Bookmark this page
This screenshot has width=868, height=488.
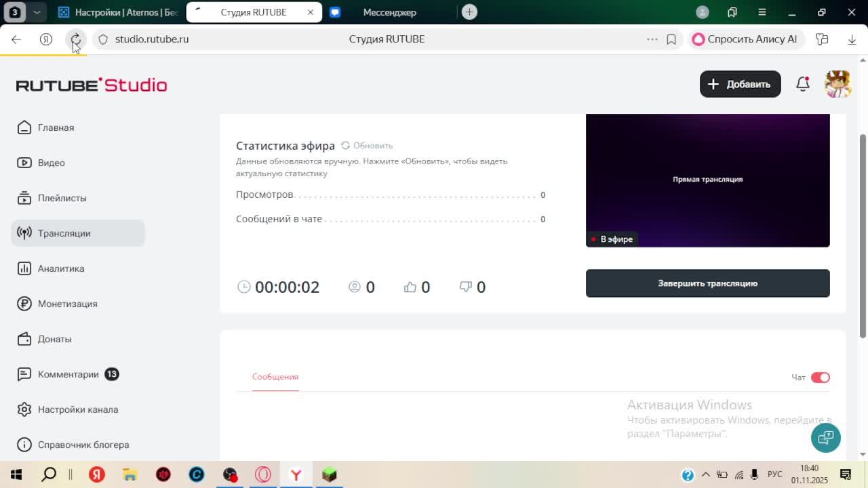click(671, 39)
